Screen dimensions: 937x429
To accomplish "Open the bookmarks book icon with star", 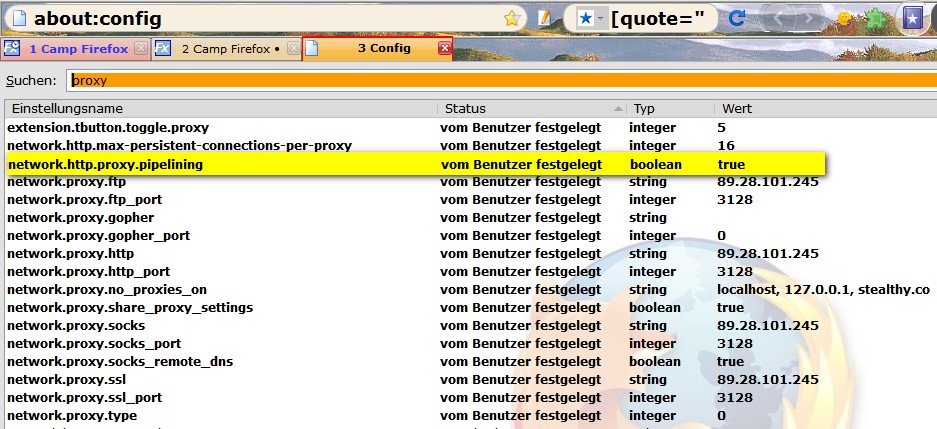I will click(x=912, y=19).
